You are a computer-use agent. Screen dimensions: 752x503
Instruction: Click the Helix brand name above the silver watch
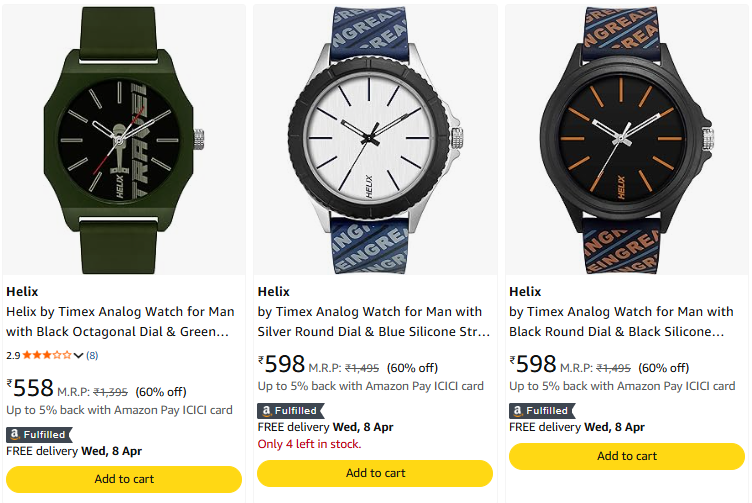coord(274,292)
